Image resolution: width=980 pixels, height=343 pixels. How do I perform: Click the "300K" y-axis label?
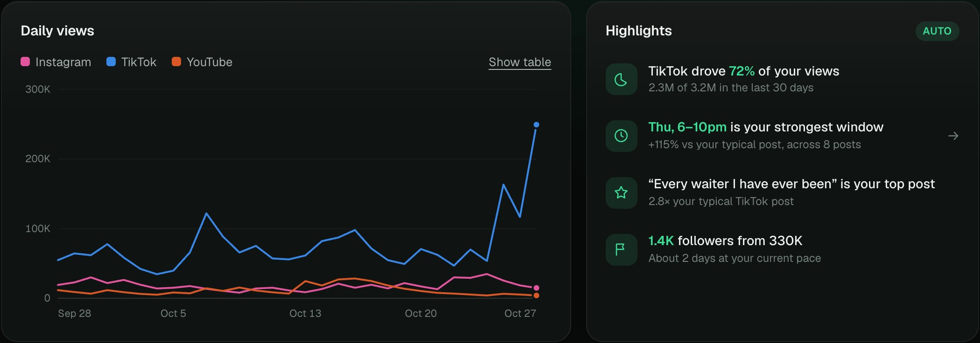[38, 89]
